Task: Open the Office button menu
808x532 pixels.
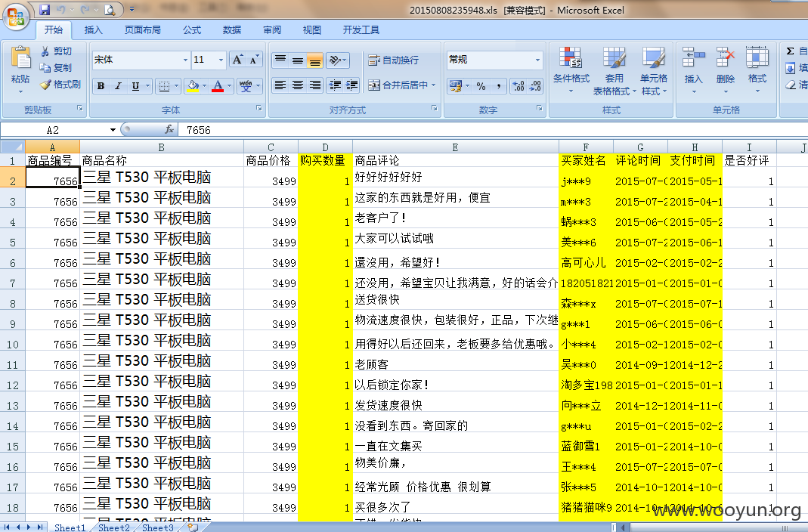Action: pyautogui.click(x=16, y=17)
